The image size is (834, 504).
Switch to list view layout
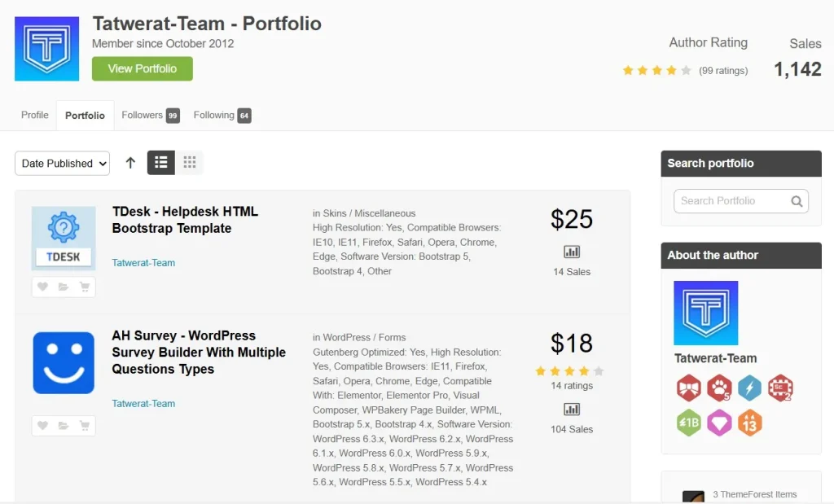[x=161, y=163]
